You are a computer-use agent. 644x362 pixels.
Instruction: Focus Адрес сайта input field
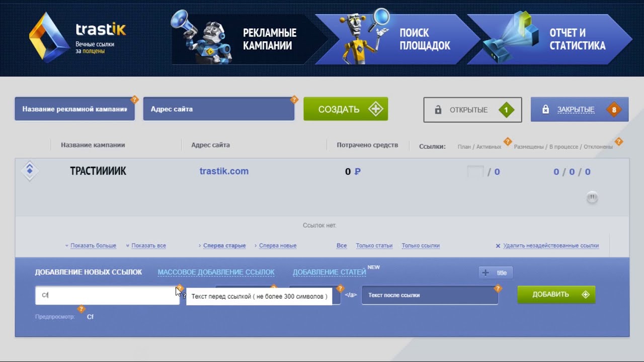click(218, 109)
